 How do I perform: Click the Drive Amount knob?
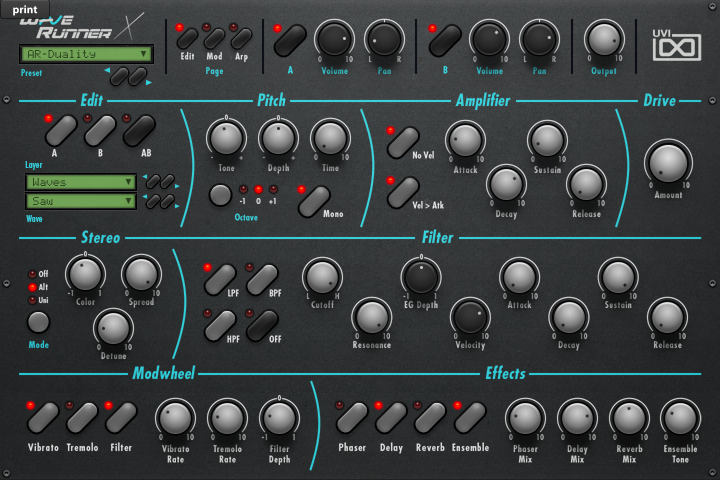[x=668, y=163]
